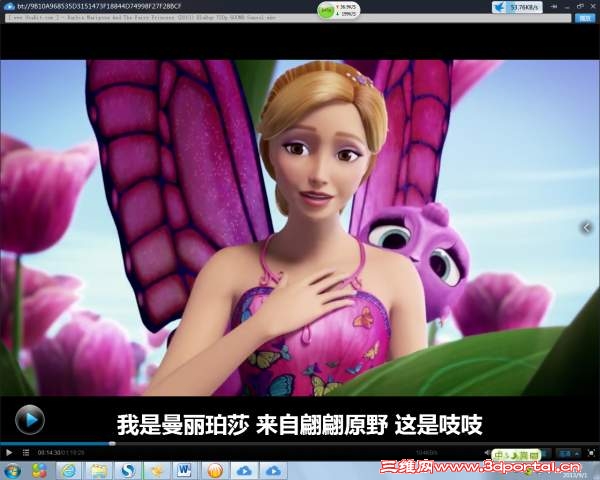The width and height of the screenshot is (600, 480).
Task: Open the video quality dropdown in the control bar
Action: pos(568,454)
